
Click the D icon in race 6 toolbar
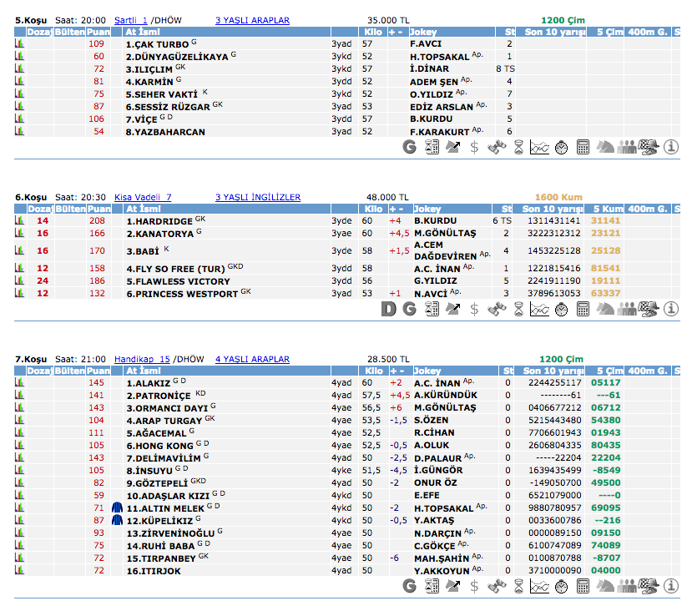[x=387, y=309]
